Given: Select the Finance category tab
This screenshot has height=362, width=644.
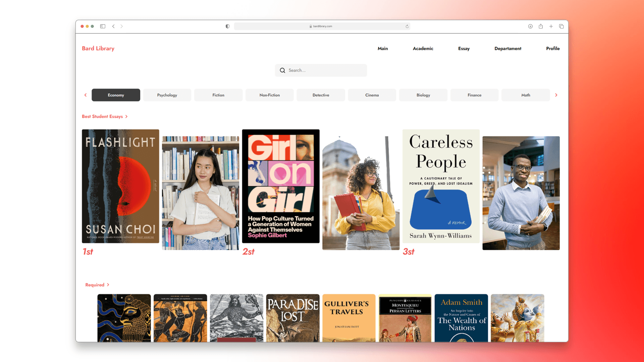Looking at the screenshot, I should (x=475, y=95).
